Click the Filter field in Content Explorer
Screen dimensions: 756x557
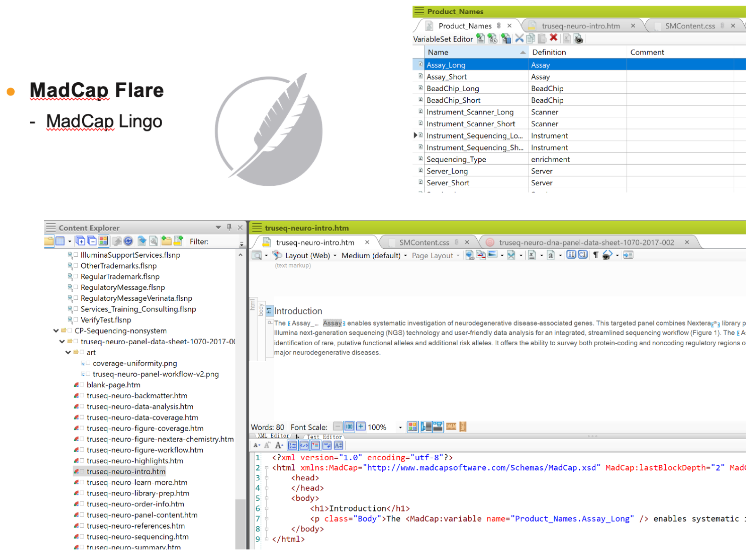click(x=224, y=242)
